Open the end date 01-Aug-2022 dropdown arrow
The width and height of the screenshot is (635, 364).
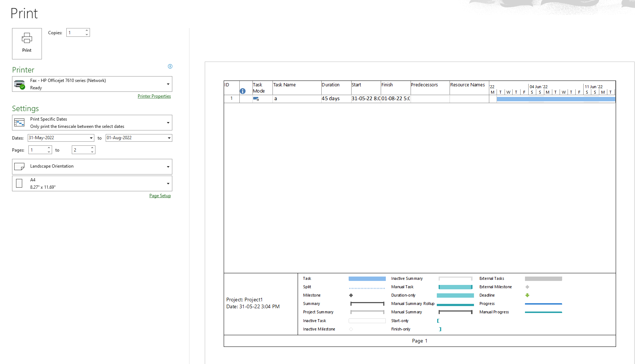[x=169, y=138]
